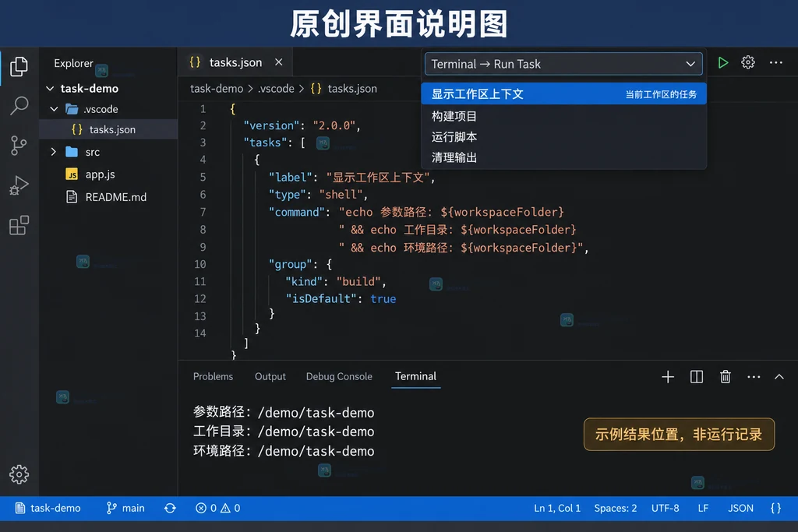
Task: Click 环境路径: /demo/task-demo terminal line
Action: click(284, 451)
